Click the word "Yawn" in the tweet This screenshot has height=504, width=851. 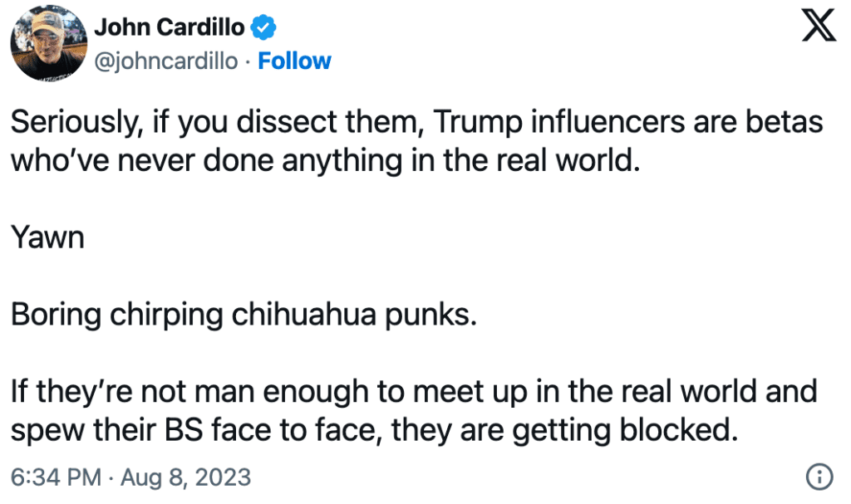(47, 238)
